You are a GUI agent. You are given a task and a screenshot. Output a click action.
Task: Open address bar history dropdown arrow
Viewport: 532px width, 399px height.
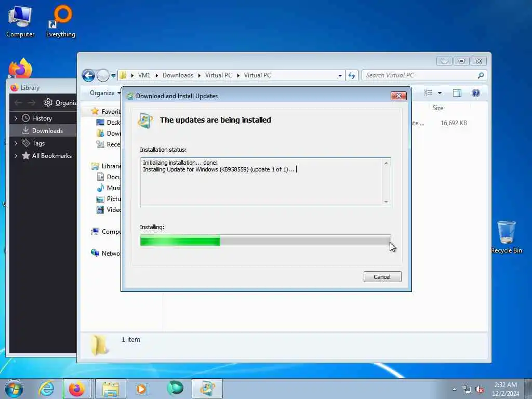click(x=340, y=76)
